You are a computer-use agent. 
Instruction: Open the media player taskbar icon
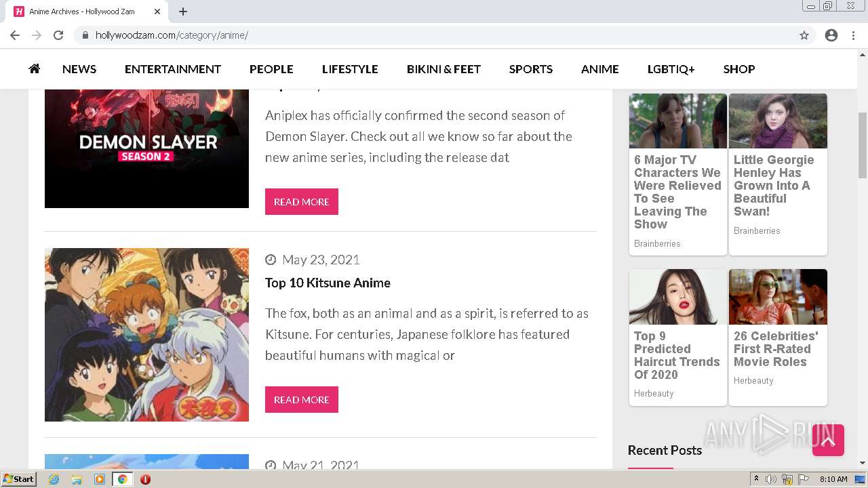[x=100, y=479]
